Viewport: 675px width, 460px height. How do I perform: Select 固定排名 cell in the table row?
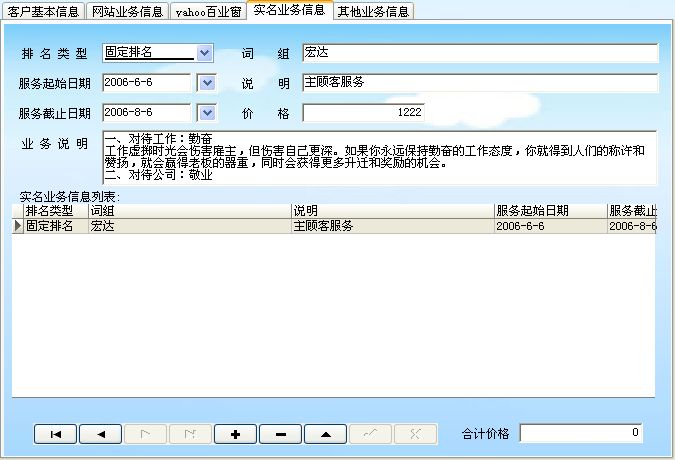click(56, 226)
